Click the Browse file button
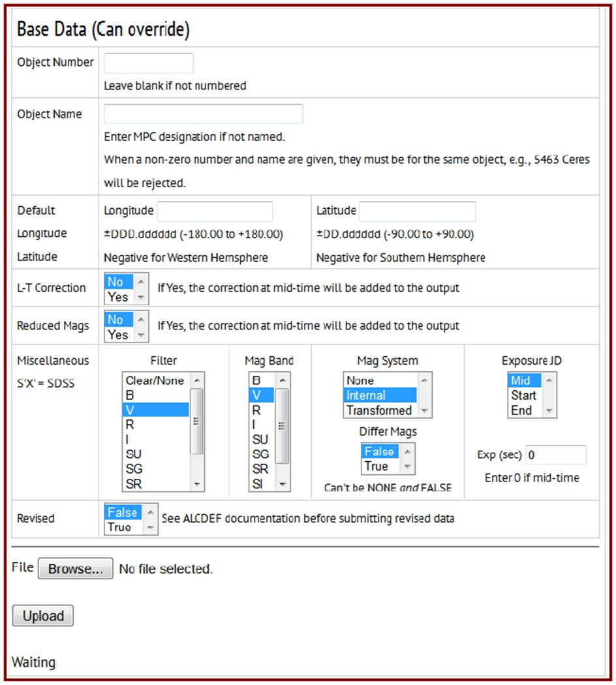 75,569
